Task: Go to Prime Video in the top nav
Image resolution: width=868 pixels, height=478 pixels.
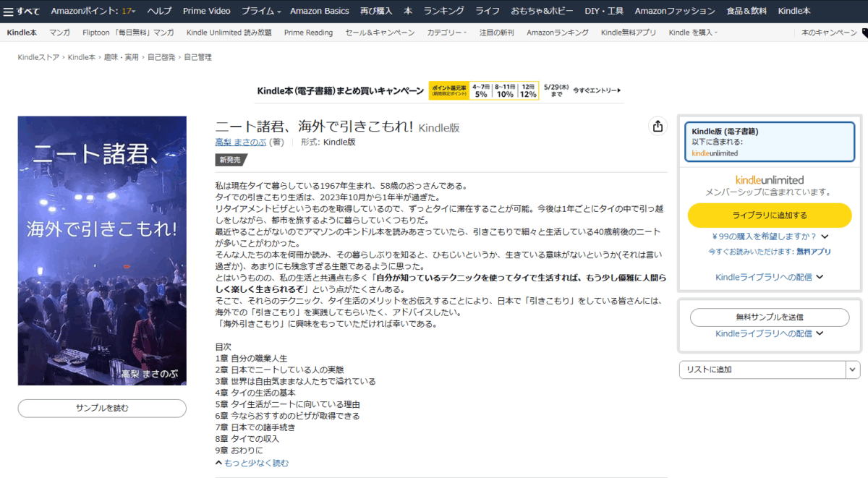Action: tap(207, 11)
